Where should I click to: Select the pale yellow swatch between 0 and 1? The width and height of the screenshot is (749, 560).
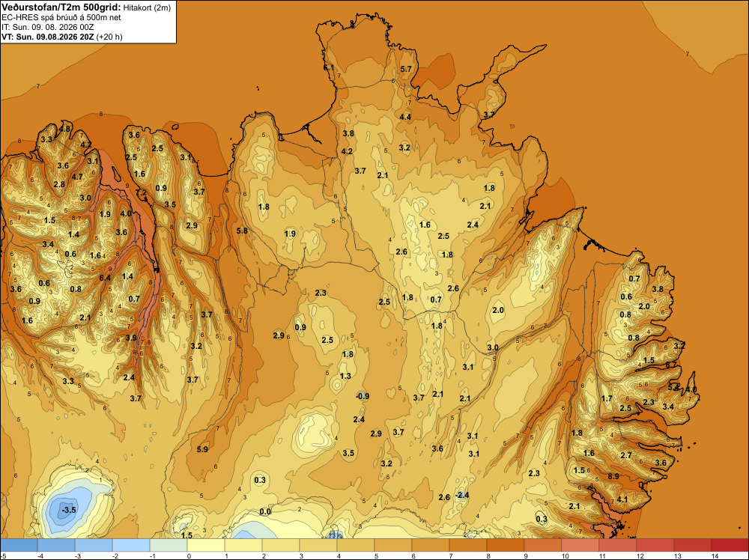coord(206,545)
